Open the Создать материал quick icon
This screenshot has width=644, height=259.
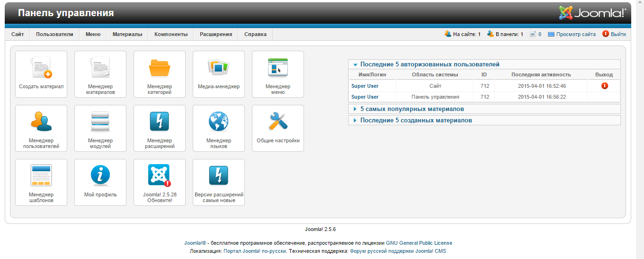[41, 74]
